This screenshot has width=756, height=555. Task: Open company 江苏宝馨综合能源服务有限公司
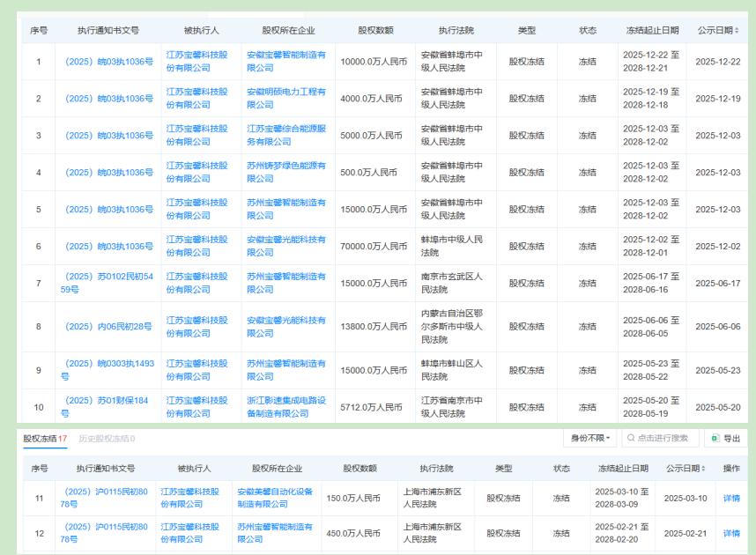[x=286, y=135]
